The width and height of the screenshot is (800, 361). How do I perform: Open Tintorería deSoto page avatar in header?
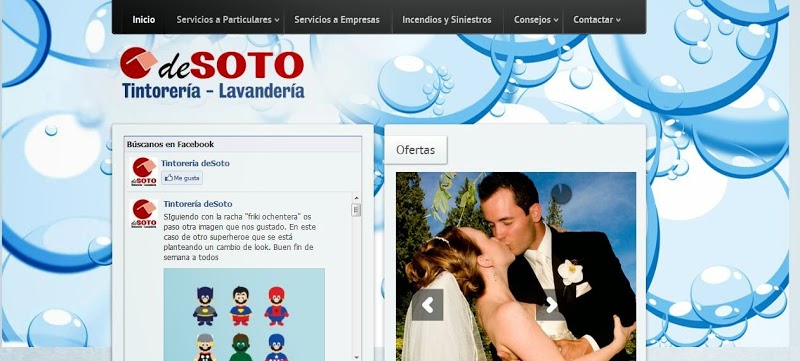(144, 172)
